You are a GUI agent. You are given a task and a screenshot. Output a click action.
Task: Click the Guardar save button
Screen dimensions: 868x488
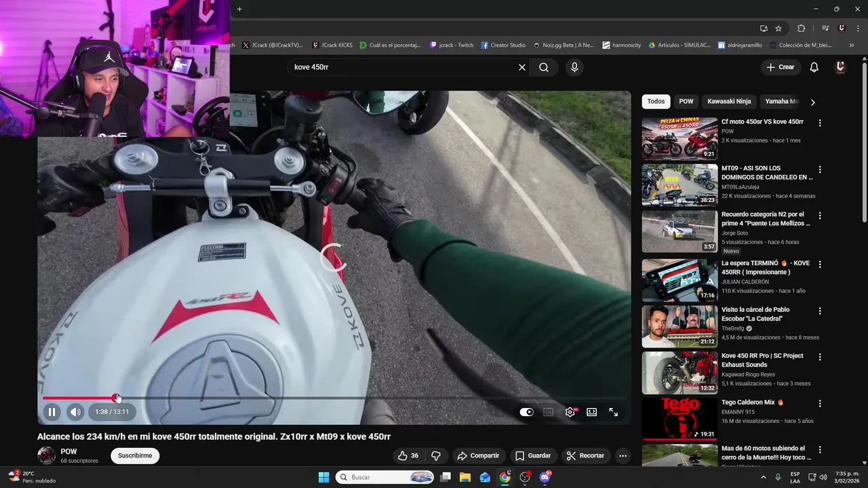pyautogui.click(x=533, y=455)
